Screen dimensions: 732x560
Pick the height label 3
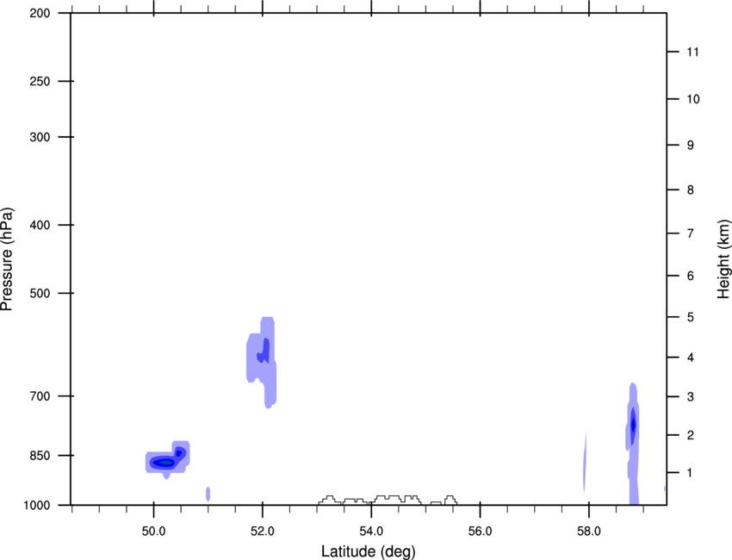[690, 397]
